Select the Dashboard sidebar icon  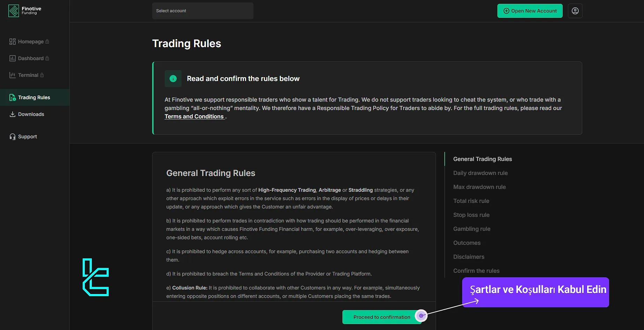click(x=12, y=58)
